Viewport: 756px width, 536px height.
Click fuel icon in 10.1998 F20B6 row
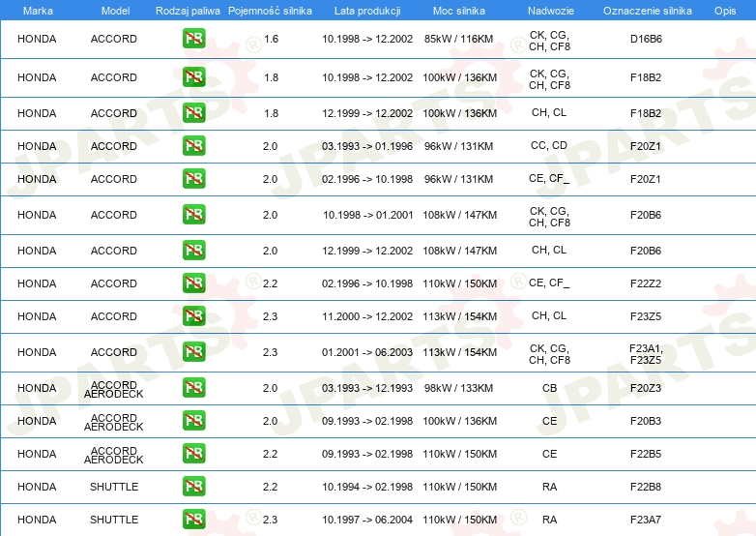click(193, 215)
